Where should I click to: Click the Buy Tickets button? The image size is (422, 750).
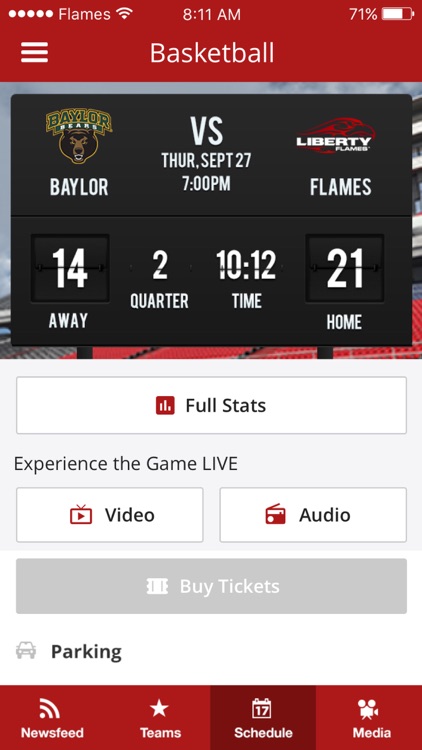point(211,586)
